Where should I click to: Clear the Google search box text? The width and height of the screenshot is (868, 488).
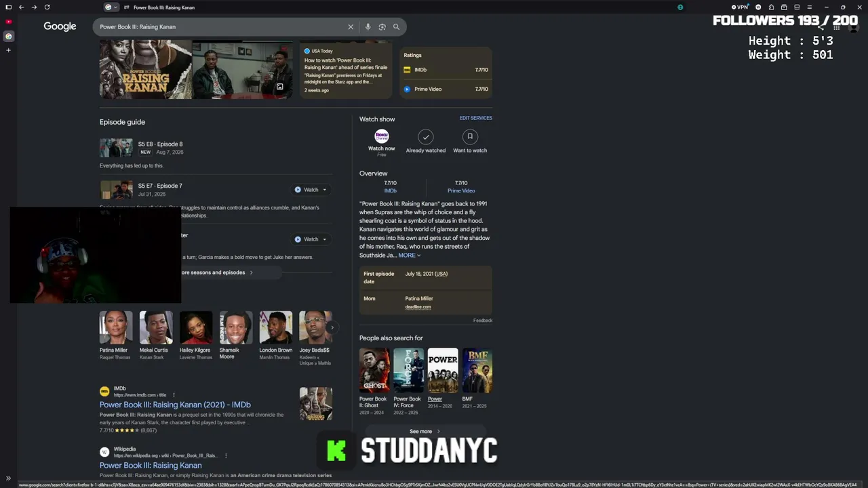point(351,27)
